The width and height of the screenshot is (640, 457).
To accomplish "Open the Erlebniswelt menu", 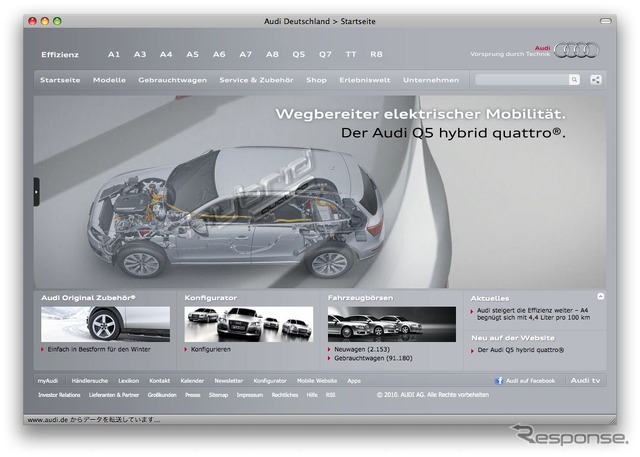I will point(365,80).
